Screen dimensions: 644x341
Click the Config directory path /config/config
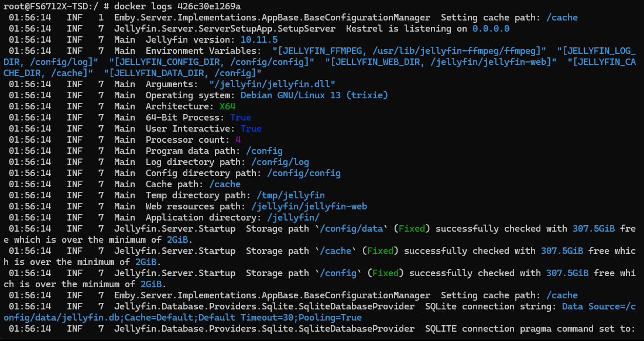304,173
